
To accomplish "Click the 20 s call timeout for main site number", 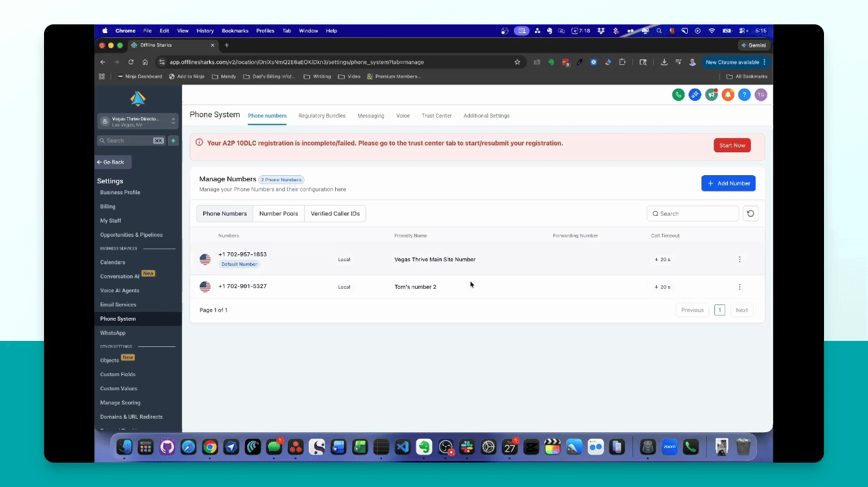I will coord(662,259).
